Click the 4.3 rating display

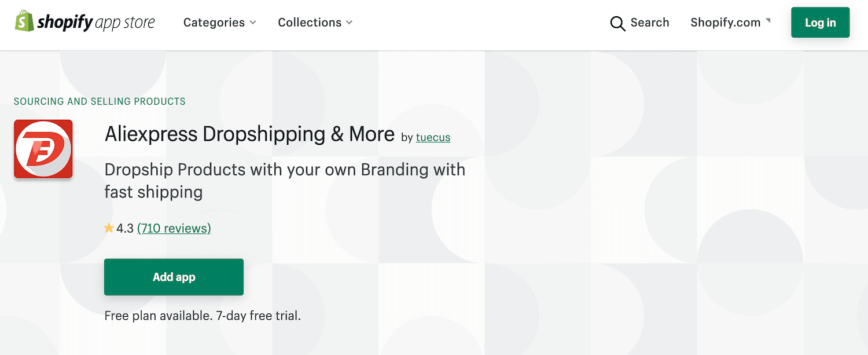point(124,228)
